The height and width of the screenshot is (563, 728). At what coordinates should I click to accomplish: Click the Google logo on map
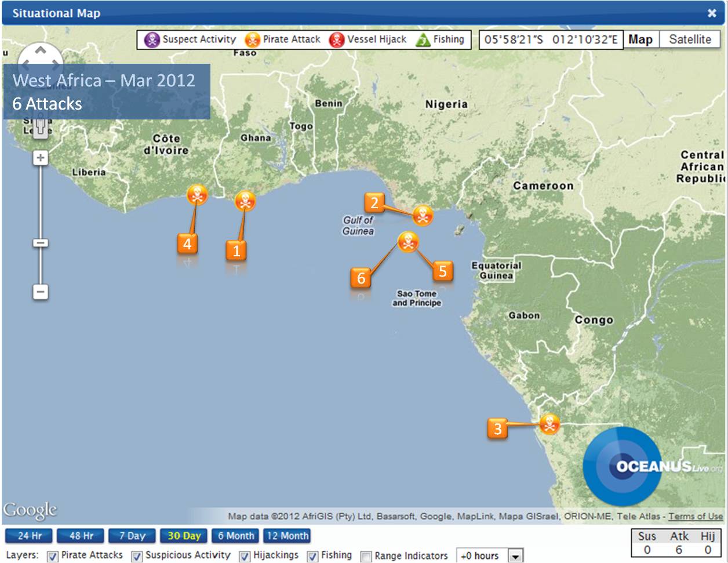(30, 511)
